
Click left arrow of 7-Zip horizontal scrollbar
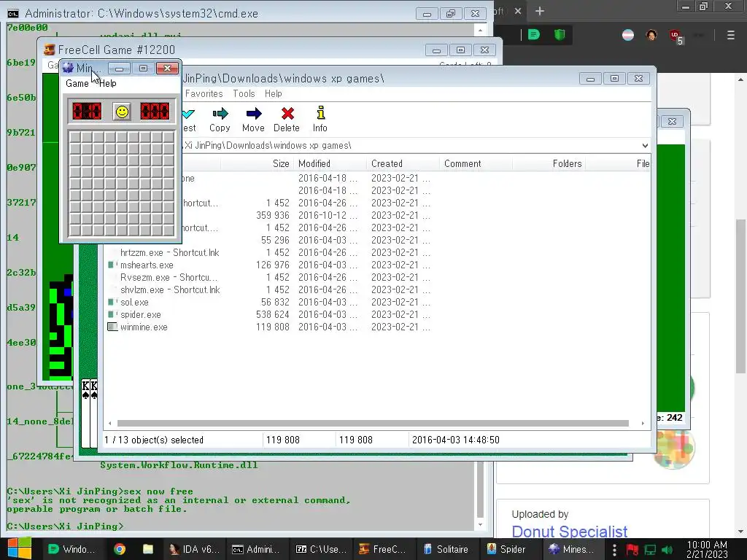coord(110,424)
